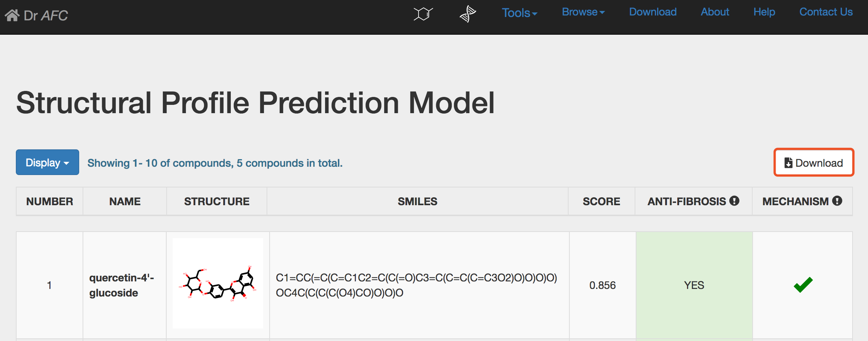Click the info icon beside MECHANISM header
Image resolution: width=868 pixels, height=341 pixels.
pos(837,201)
